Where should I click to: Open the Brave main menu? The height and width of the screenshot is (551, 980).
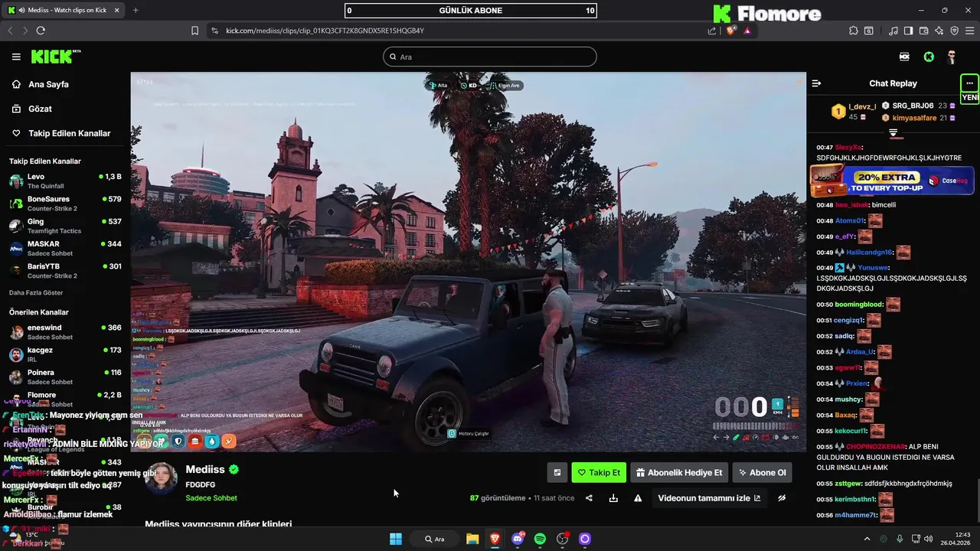[x=969, y=31]
